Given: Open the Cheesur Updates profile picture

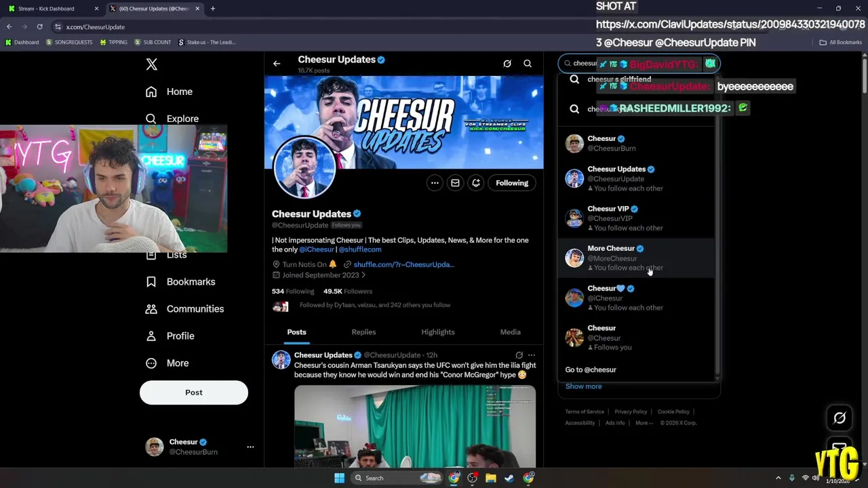Looking at the screenshot, I should (304, 168).
